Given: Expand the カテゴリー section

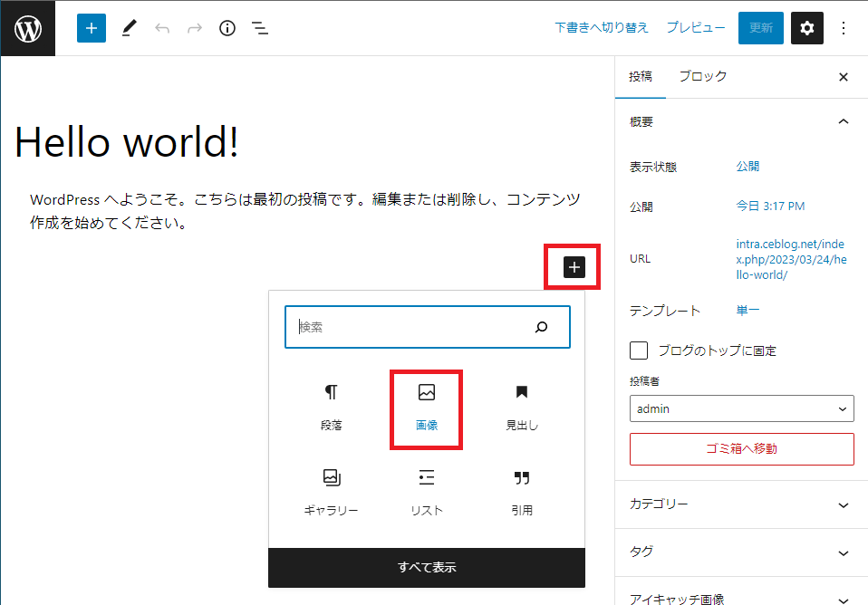Looking at the screenshot, I should (741, 504).
